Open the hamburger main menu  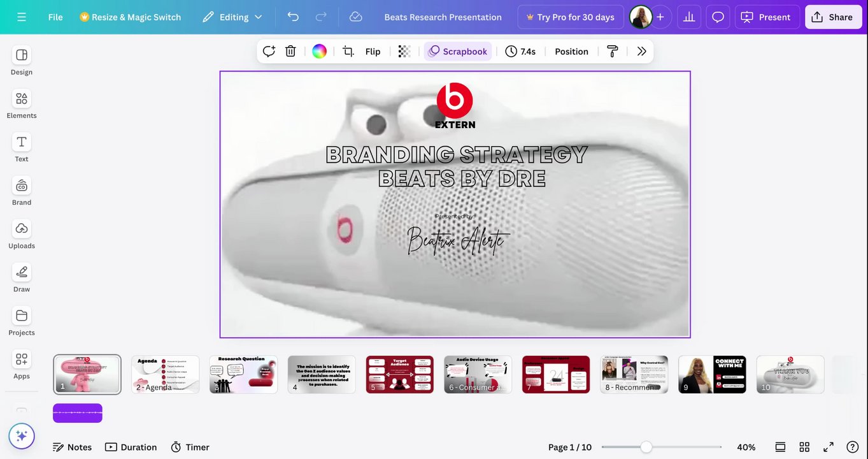coord(22,17)
